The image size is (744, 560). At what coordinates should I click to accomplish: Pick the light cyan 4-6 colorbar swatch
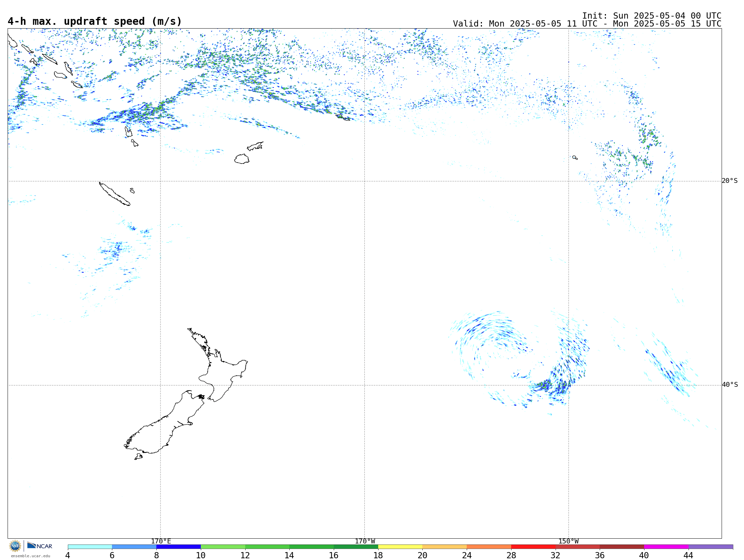(90, 547)
